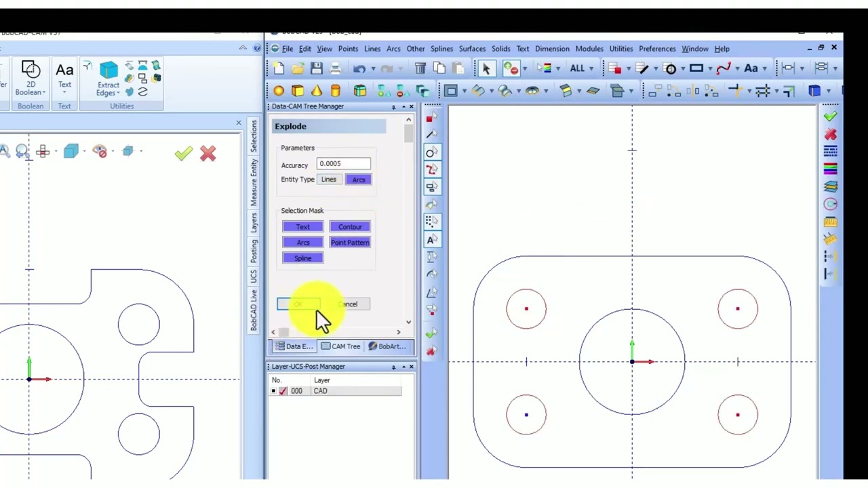
Task: Click the Open folder icon
Action: 298,68
